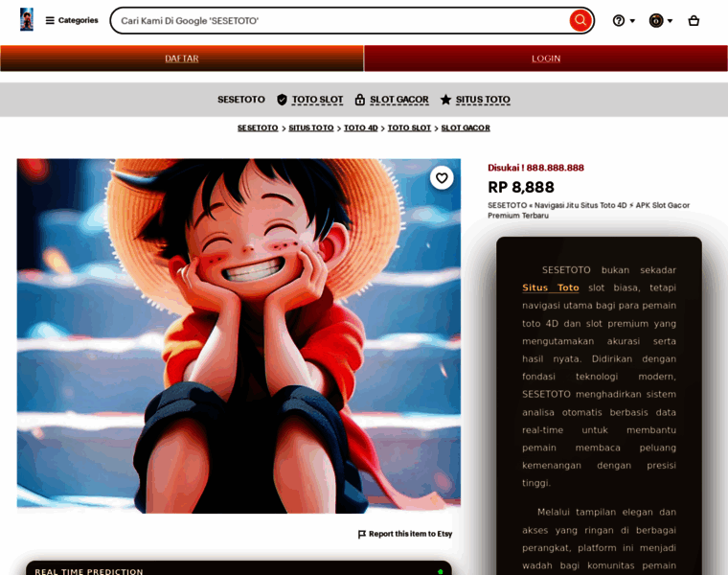Select SESETOTO in the gray navigation bar
Image resolution: width=728 pixels, height=575 pixels.
241,100
